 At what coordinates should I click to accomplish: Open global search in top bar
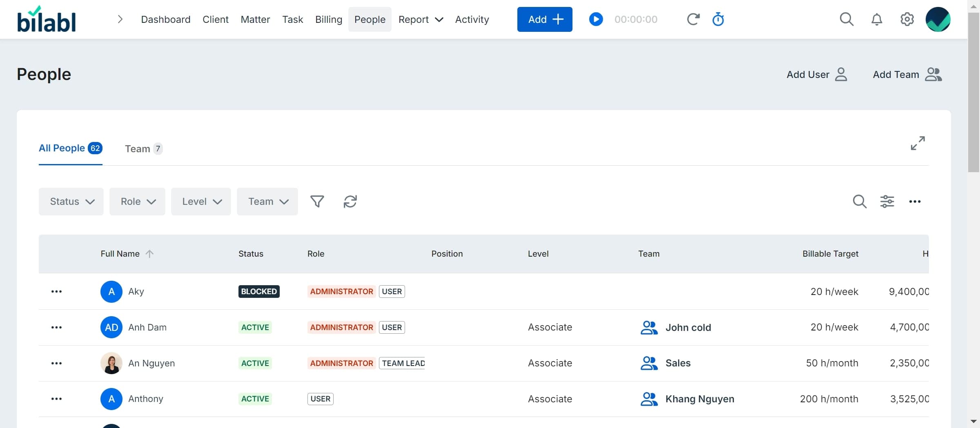846,19
